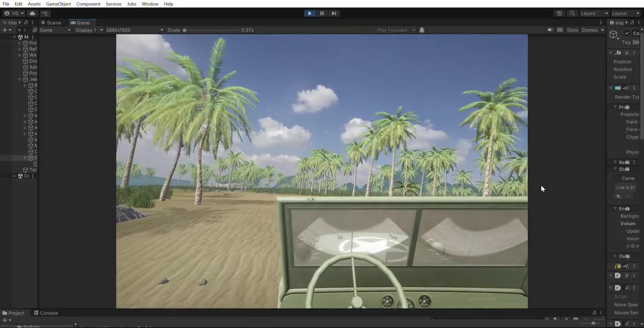Open Transform component kebab menu
The image size is (644, 328).
click(634, 53)
